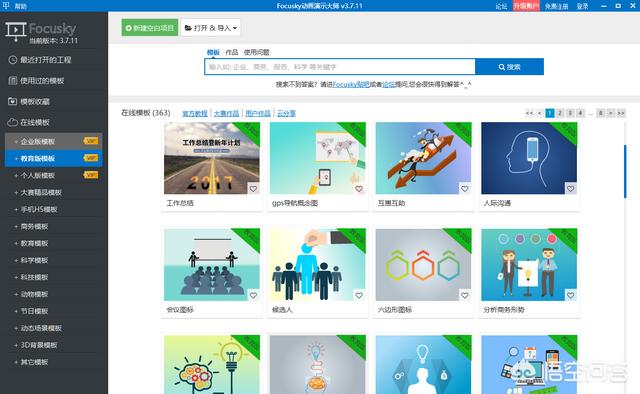Select the 科技模板 category
This screenshot has width=640, height=394.
pos(53,277)
